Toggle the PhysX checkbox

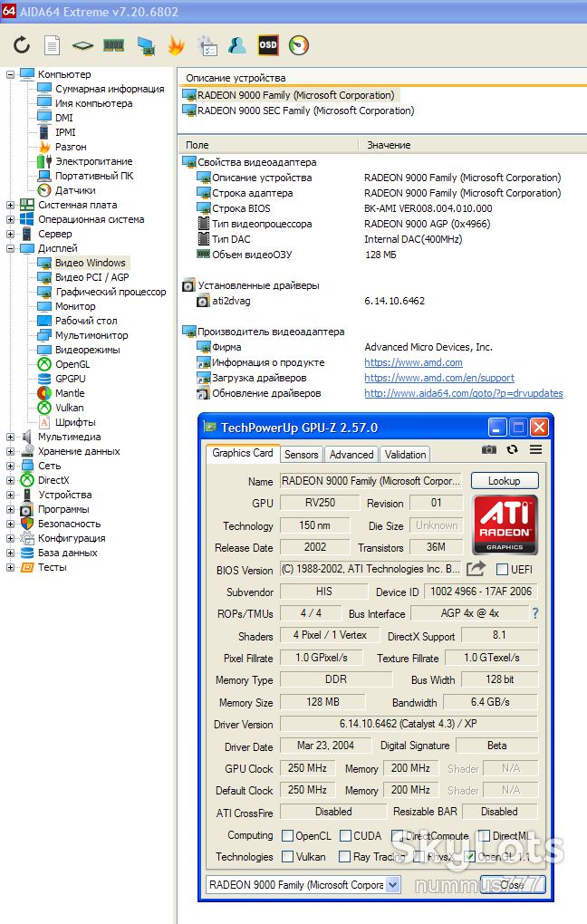419,856
